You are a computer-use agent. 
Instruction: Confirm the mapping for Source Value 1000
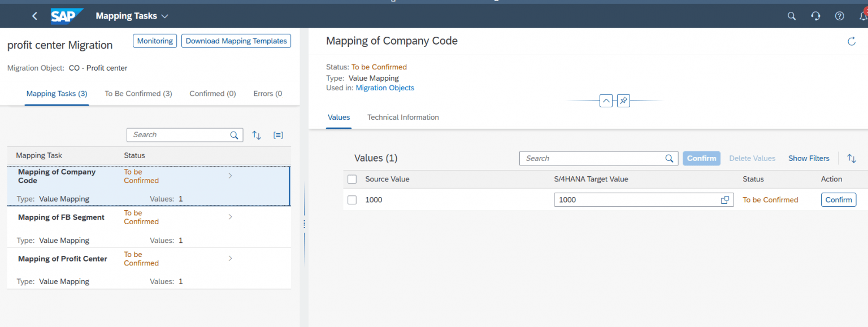(838, 199)
